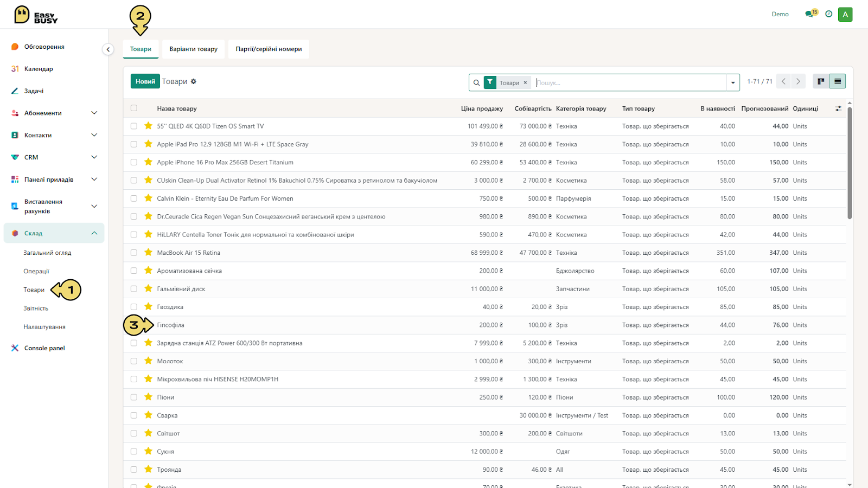868x488 pixels.
Task: Click Demo label in header
Action: pyautogui.click(x=780, y=14)
